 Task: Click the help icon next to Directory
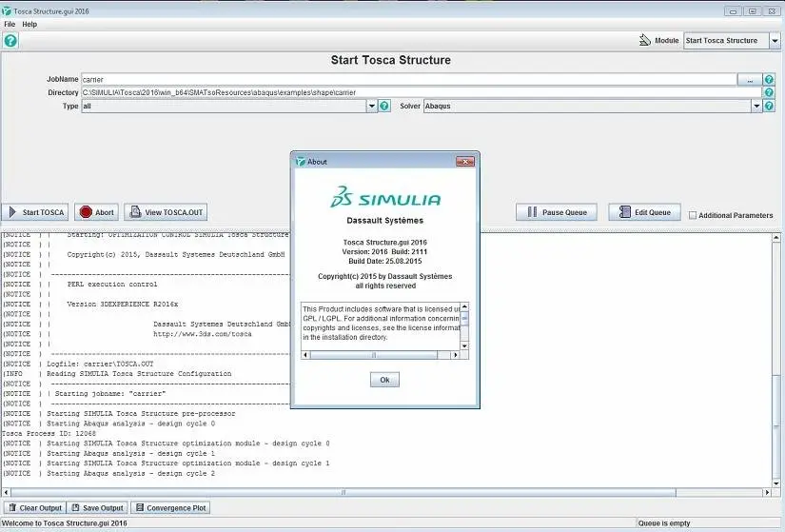[769, 92]
